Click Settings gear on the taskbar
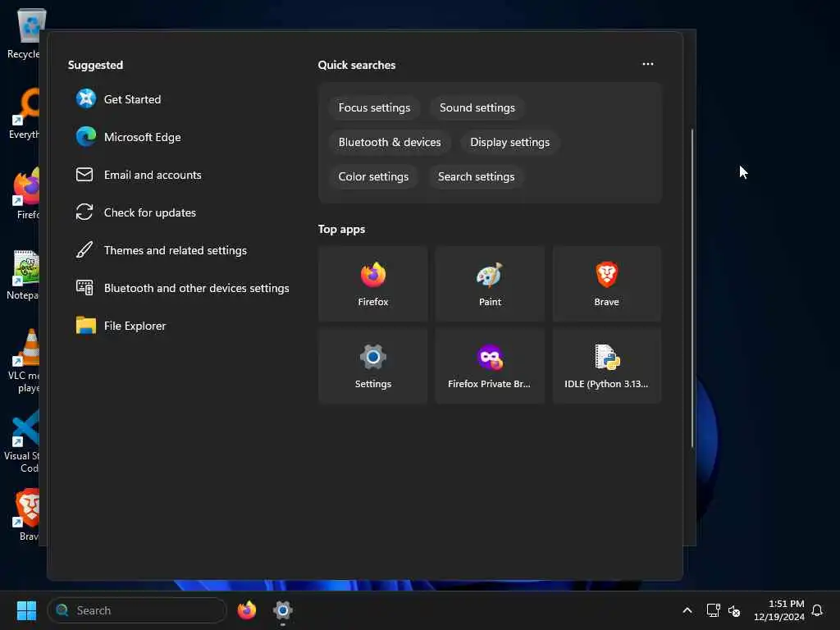Image resolution: width=840 pixels, height=630 pixels. click(x=283, y=610)
